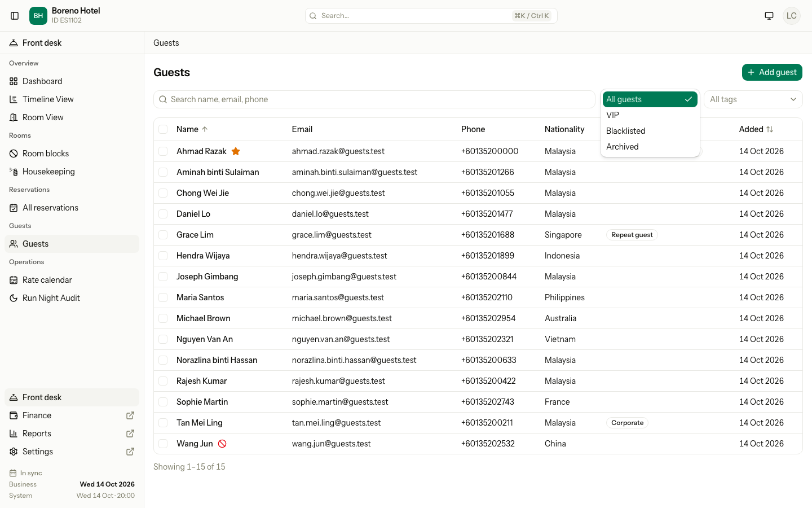
Task: Open the Housekeeping icon
Action: tap(14, 172)
